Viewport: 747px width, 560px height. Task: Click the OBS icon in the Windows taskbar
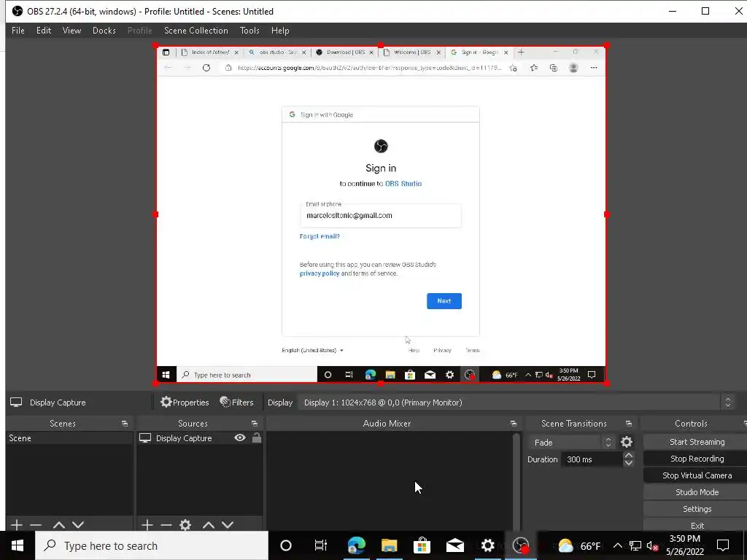click(x=521, y=545)
